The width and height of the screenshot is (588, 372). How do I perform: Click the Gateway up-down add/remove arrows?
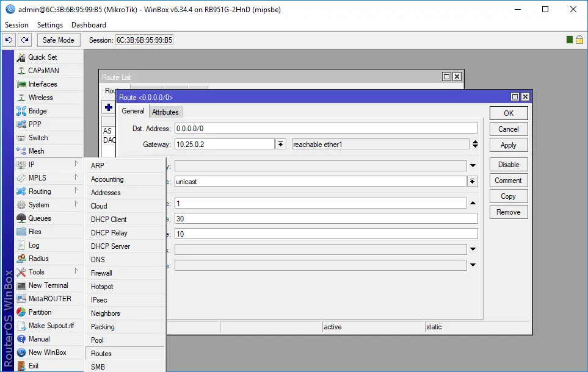(475, 145)
